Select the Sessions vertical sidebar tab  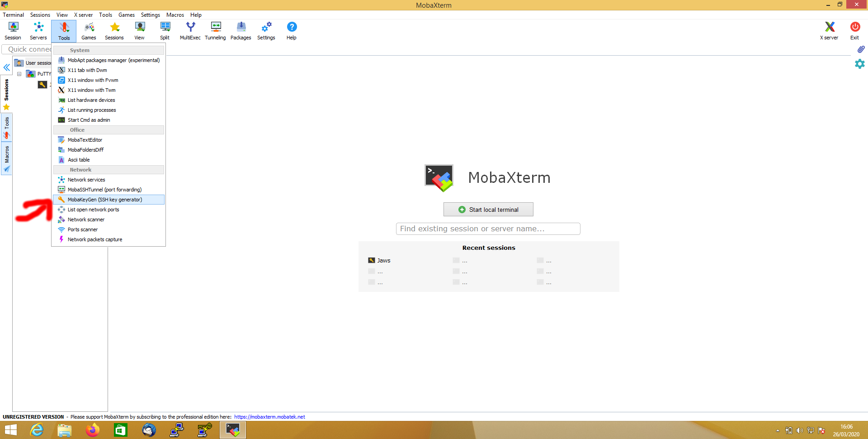coord(6,94)
